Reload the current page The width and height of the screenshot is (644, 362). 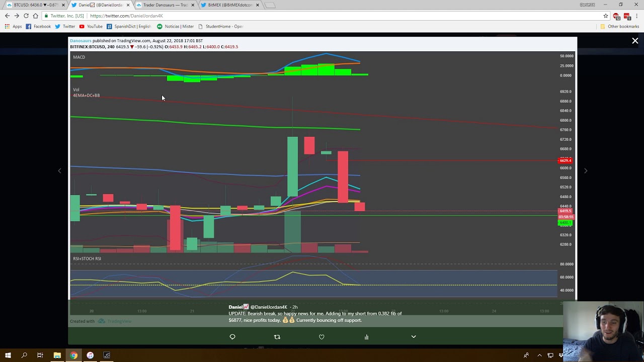point(26,16)
